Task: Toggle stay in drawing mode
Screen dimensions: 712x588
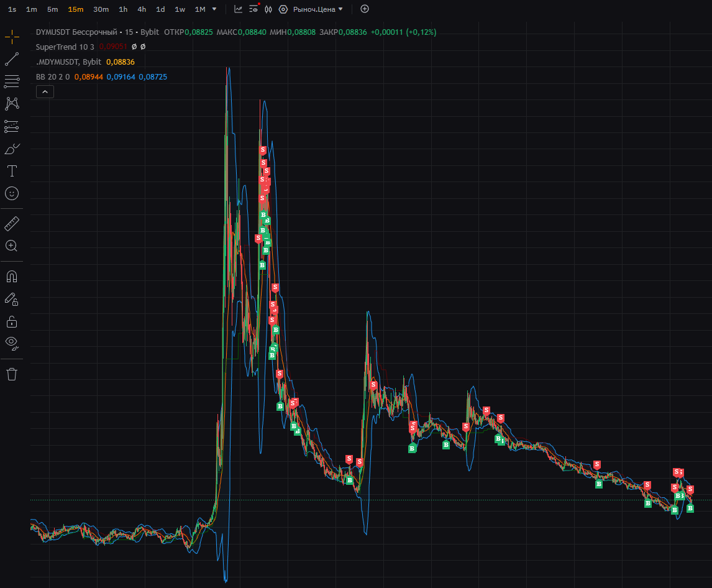Action: click(x=12, y=299)
